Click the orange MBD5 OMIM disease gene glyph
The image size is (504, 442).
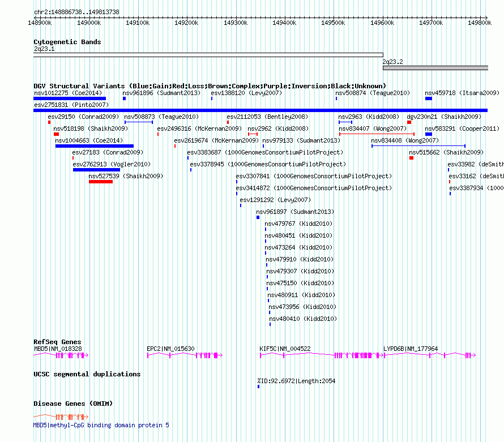[x=61, y=417]
